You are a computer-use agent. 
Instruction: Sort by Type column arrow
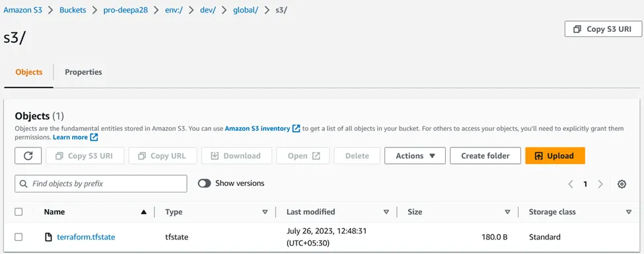coord(265,212)
